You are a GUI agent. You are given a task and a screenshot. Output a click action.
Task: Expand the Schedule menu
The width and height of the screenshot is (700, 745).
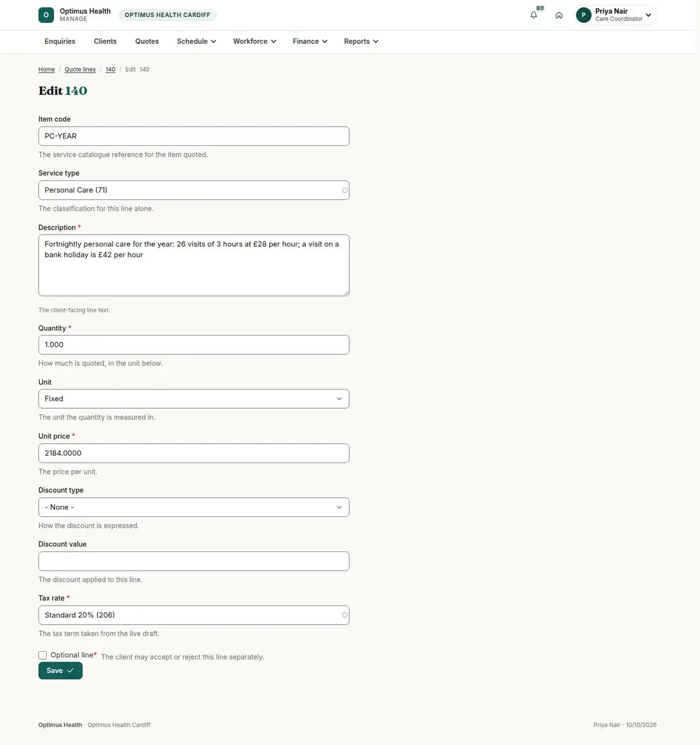[x=197, y=41]
